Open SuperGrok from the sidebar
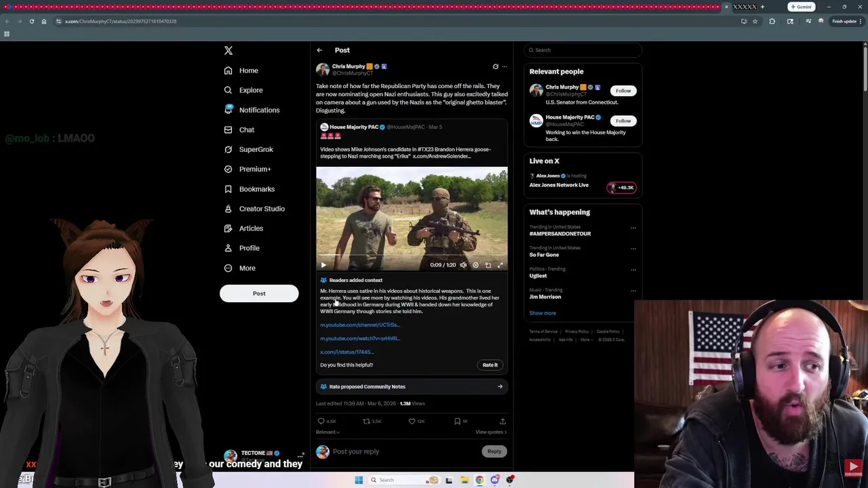The image size is (868, 488). click(x=248, y=149)
